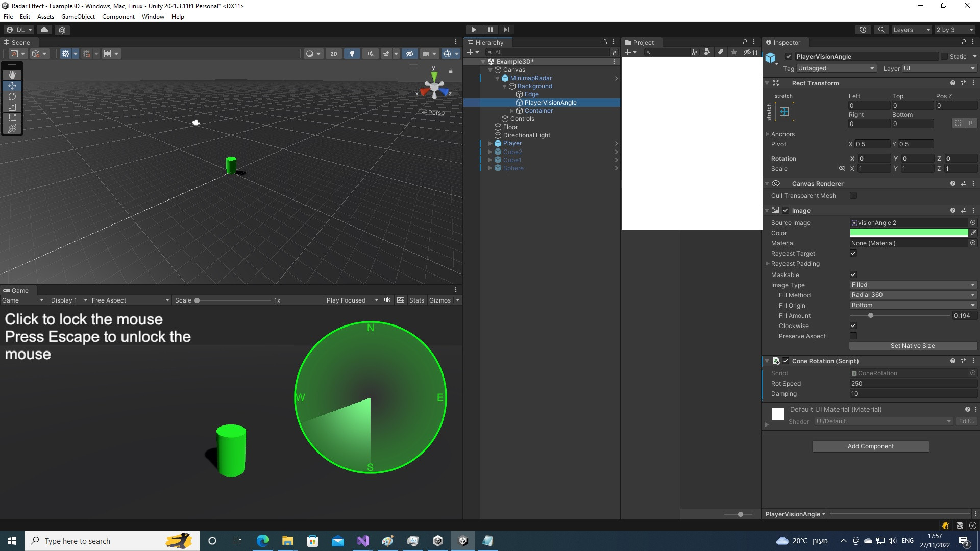Expand the Player object in Hierarchy
This screenshot has height=551, width=980.
(x=490, y=143)
